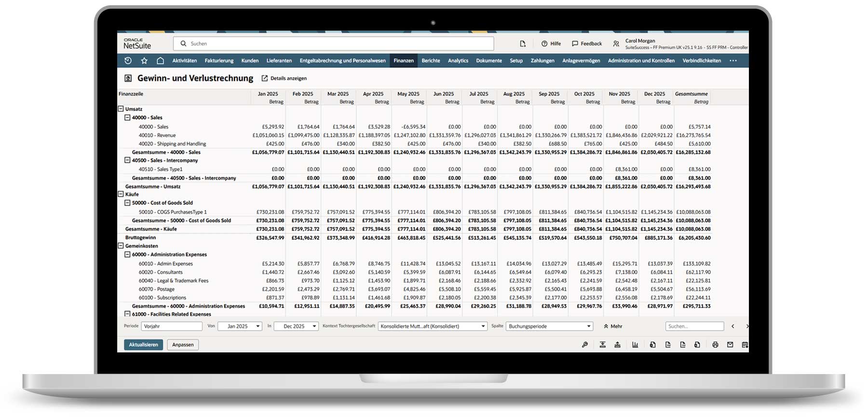Open the Finanzen menu
This screenshot has width=868, height=419.
coord(404,61)
